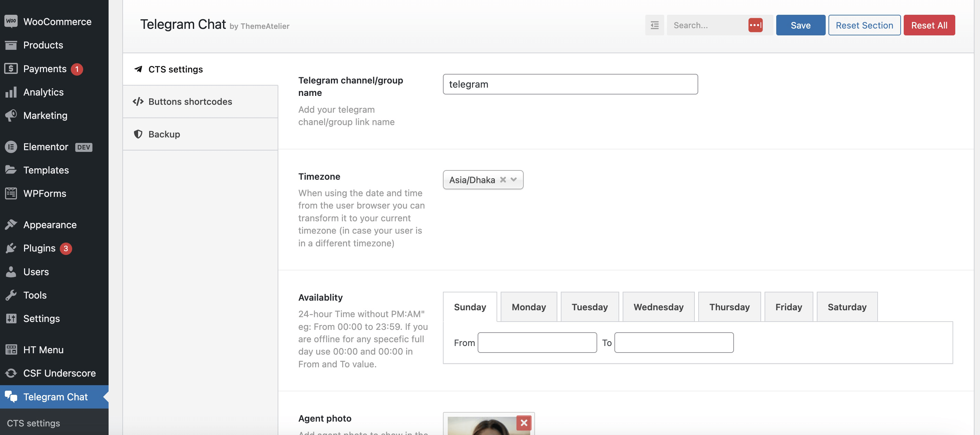Open Templates folder icon

(x=11, y=170)
